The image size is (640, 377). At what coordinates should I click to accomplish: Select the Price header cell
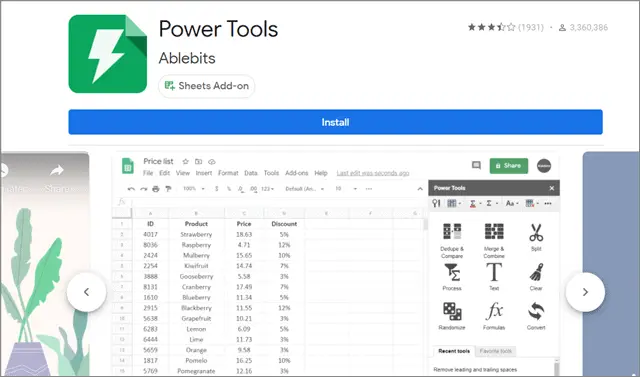tap(244, 224)
